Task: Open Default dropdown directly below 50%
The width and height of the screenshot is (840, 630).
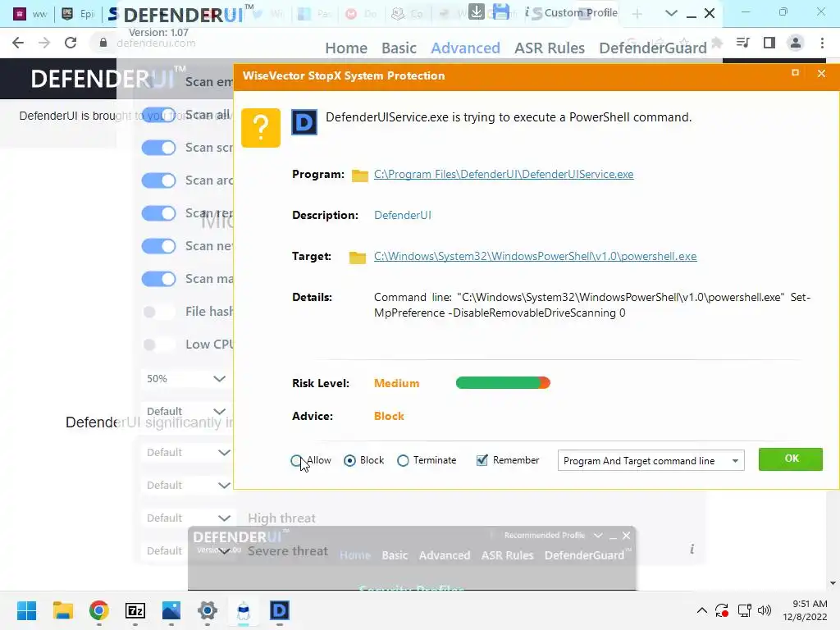Action: (185, 412)
